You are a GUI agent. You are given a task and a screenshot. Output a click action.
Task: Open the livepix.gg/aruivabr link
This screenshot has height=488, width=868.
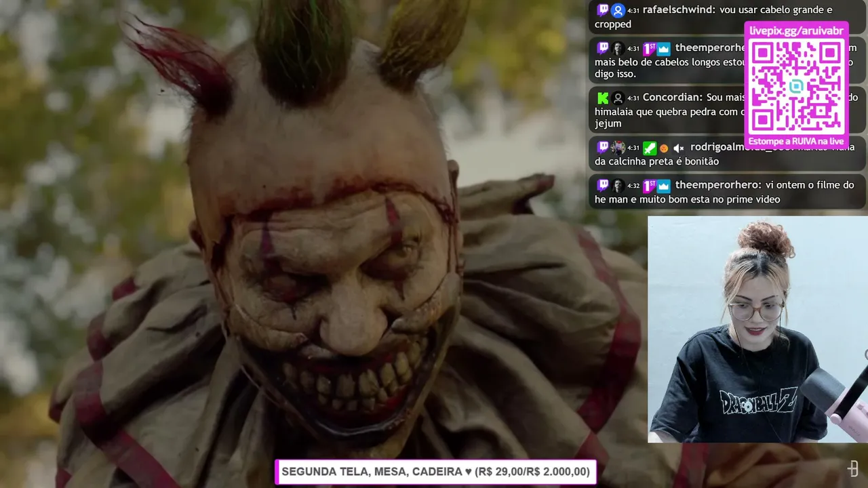pyautogui.click(x=796, y=30)
